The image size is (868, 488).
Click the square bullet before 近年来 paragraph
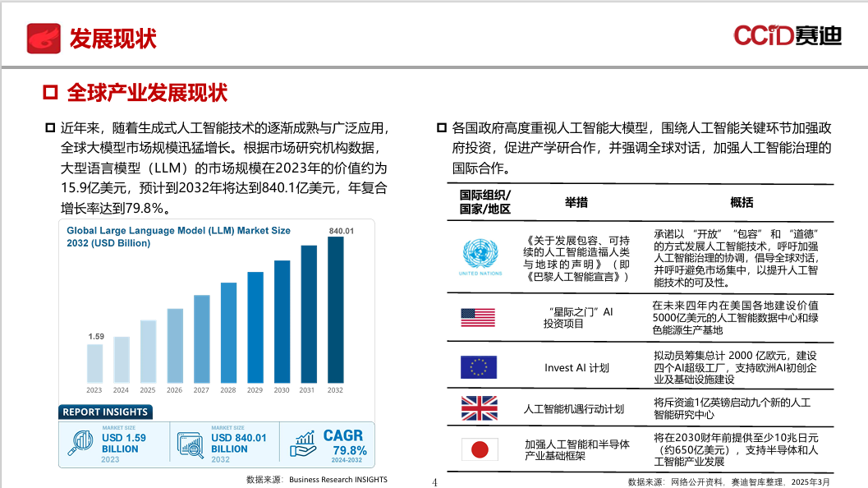pos(50,128)
